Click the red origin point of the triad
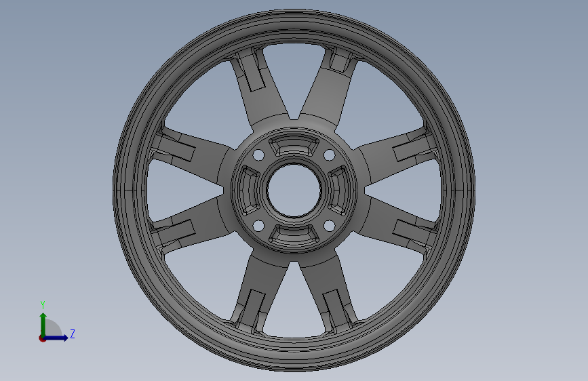 (x=42, y=338)
